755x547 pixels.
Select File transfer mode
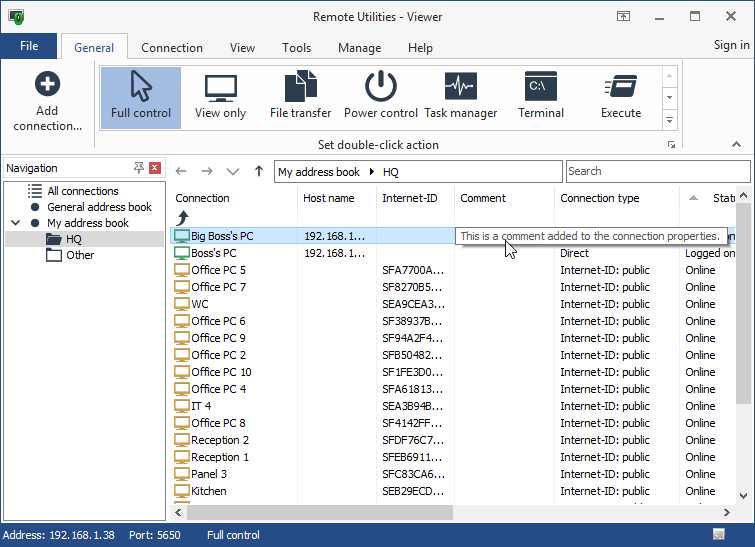[x=300, y=98]
